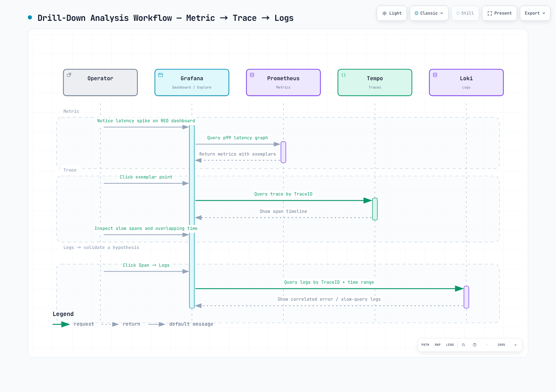Click the Operator node's external link icon

coord(69,75)
